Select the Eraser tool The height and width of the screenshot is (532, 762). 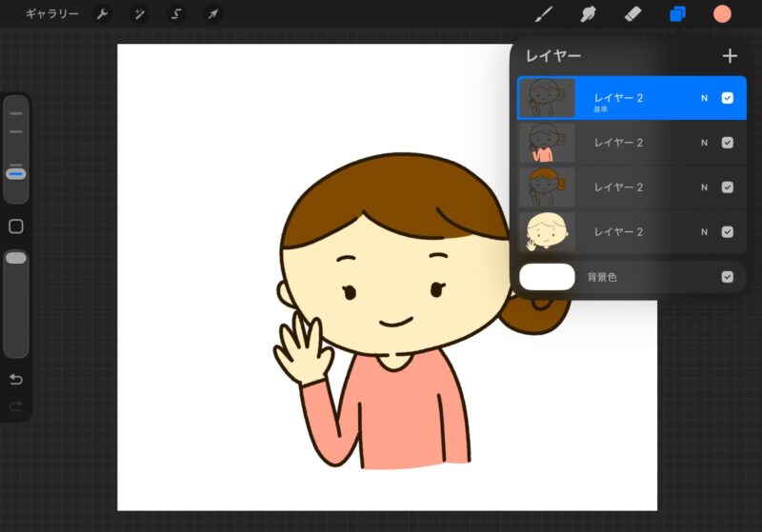[x=632, y=14]
